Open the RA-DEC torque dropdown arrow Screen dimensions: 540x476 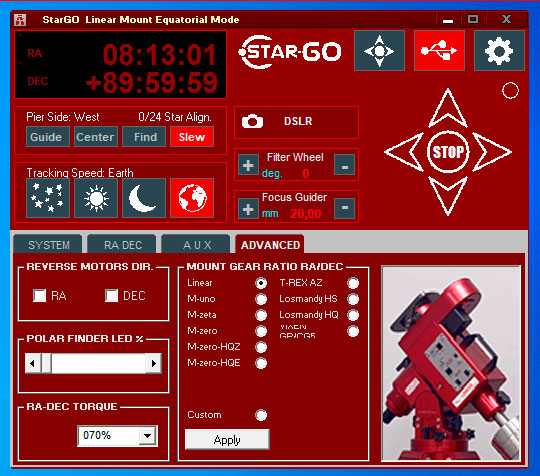point(148,436)
